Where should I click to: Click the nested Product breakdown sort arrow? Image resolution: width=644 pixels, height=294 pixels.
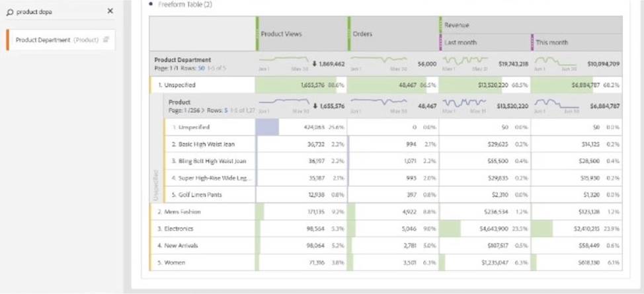(313, 106)
